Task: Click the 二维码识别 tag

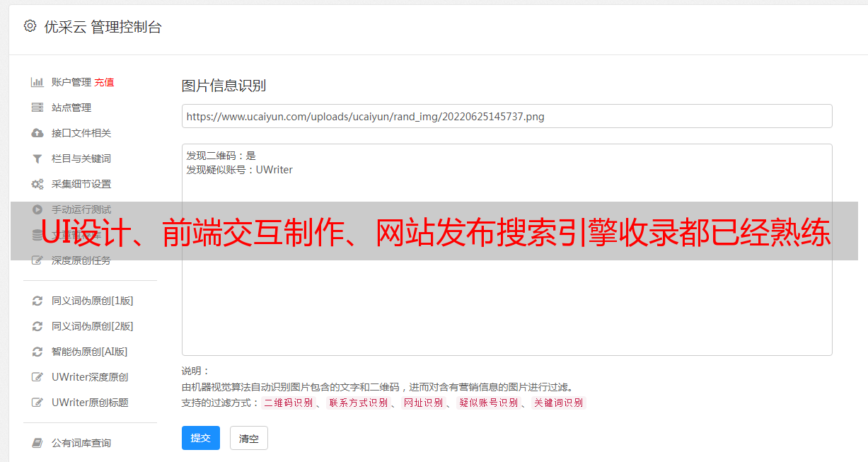Action: pyautogui.click(x=289, y=403)
